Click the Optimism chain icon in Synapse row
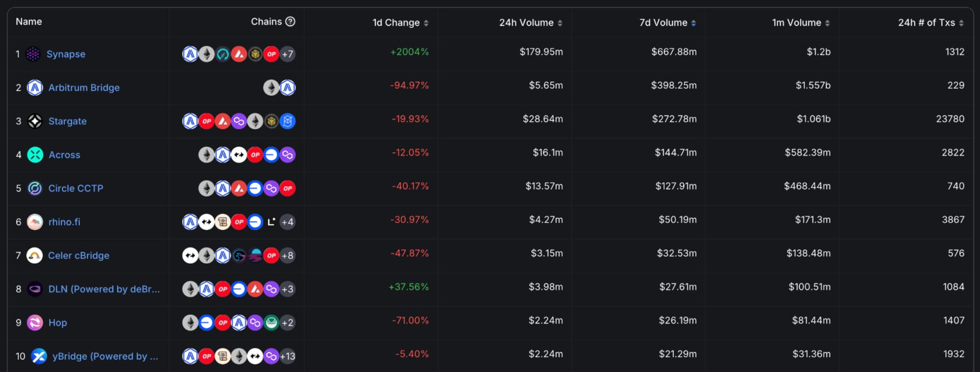The width and height of the screenshot is (980, 372). click(x=271, y=54)
